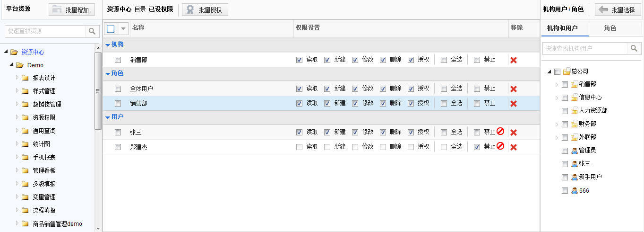Screen dimensions: 644x232
Task: Click the 批量授权 button
Action: click(x=205, y=9)
